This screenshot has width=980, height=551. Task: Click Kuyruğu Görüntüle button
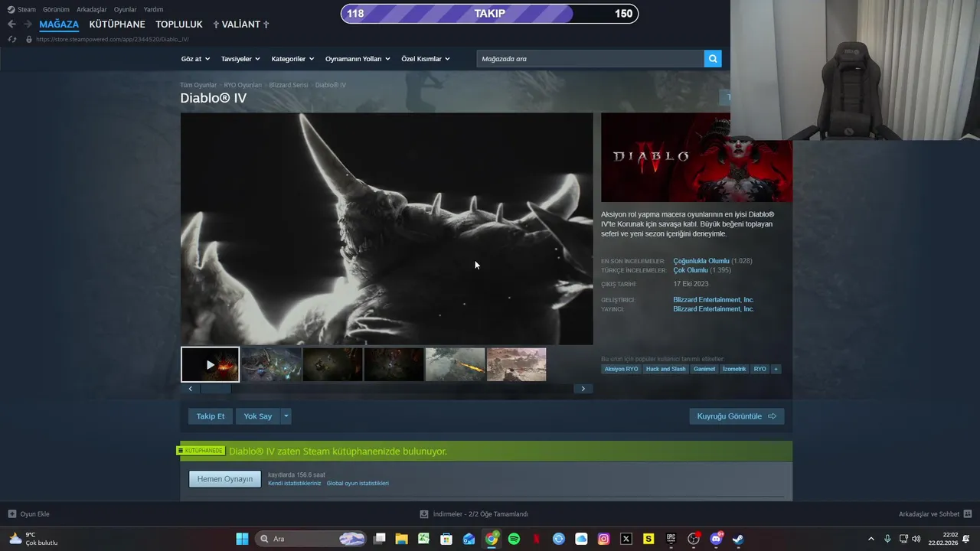click(x=737, y=416)
